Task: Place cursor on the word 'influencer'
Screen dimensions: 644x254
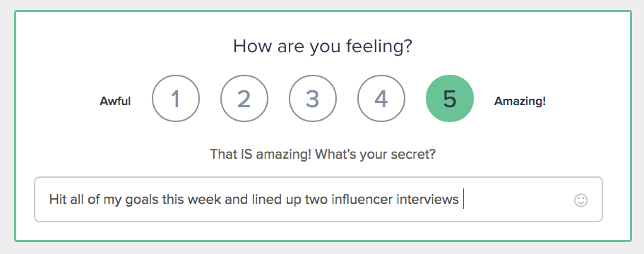Action: [x=357, y=200]
